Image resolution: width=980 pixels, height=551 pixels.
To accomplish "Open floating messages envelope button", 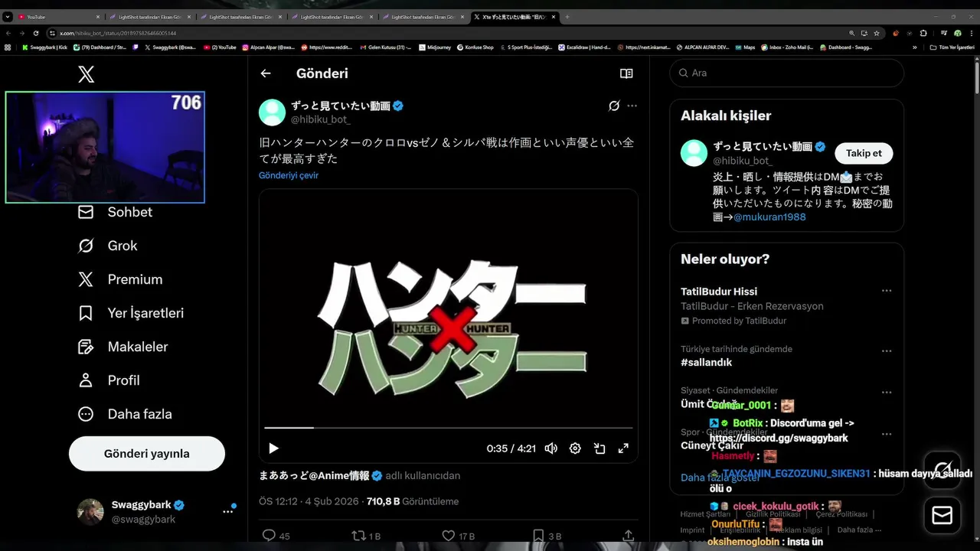I will tap(942, 516).
